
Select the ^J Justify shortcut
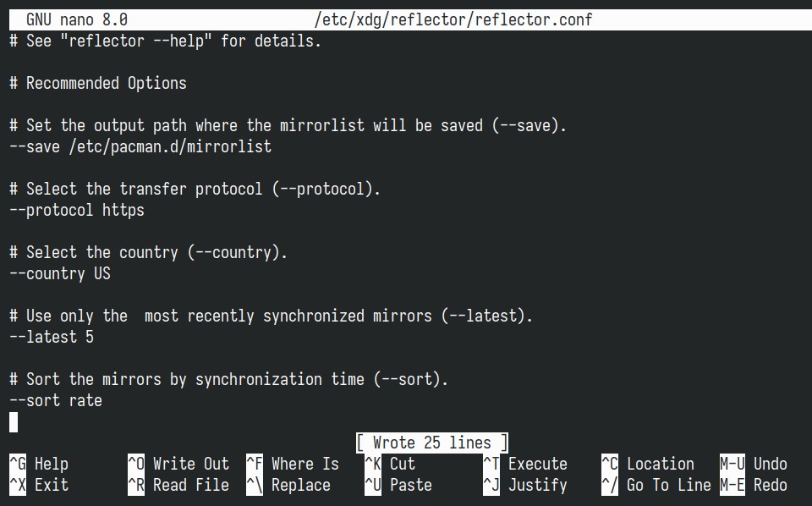click(x=525, y=485)
